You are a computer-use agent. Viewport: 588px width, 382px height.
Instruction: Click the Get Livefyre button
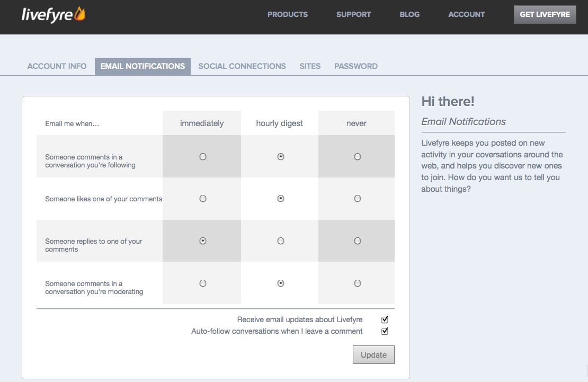pos(545,14)
